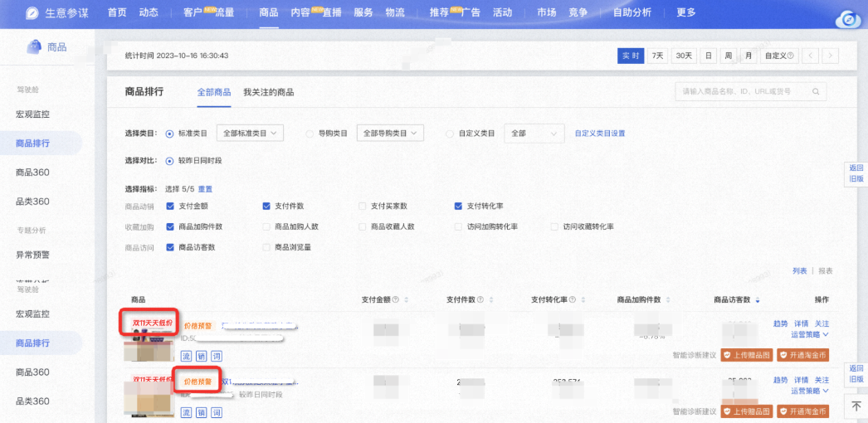Open 自助分析 in top navigation

(632, 12)
